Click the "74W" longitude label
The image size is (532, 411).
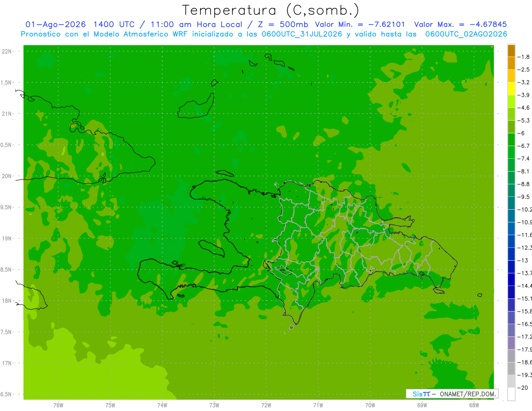click(x=162, y=405)
